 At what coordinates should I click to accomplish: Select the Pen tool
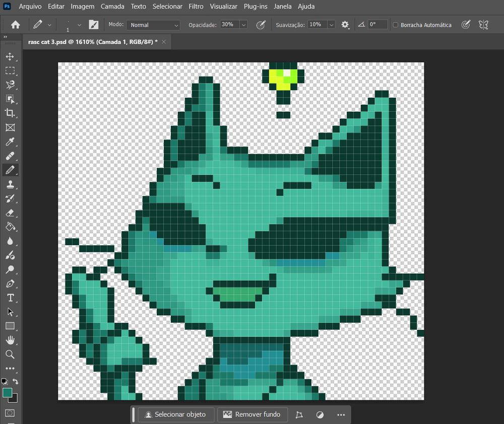click(10, 284)
